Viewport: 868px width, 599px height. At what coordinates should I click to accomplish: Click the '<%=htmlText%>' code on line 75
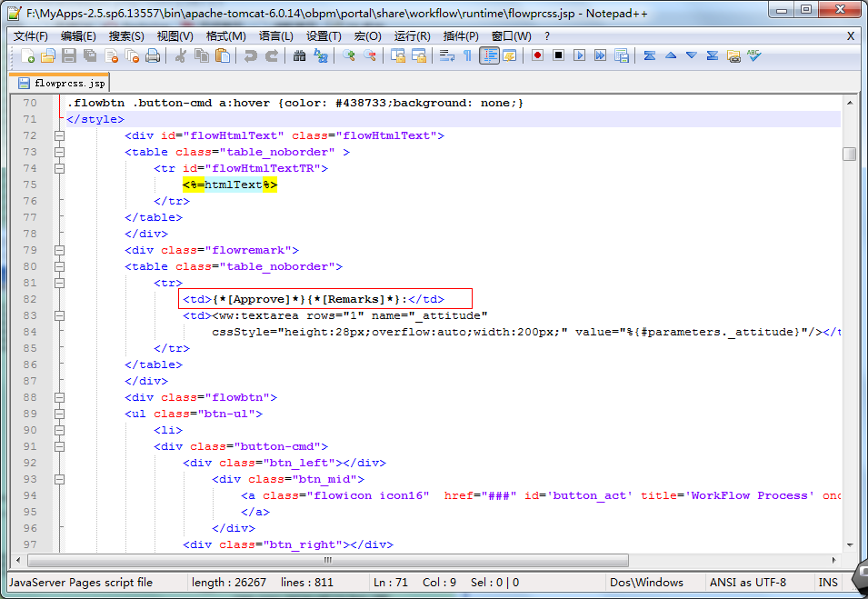click(230, 185)
